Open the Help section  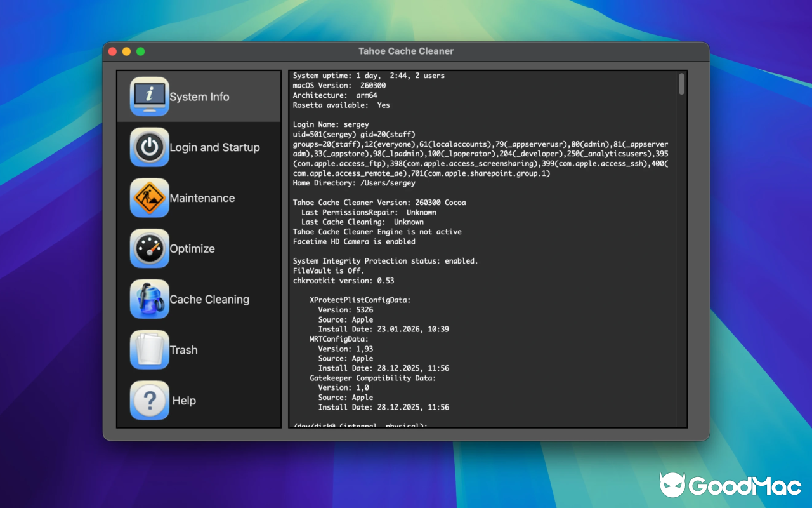(183, 400)
